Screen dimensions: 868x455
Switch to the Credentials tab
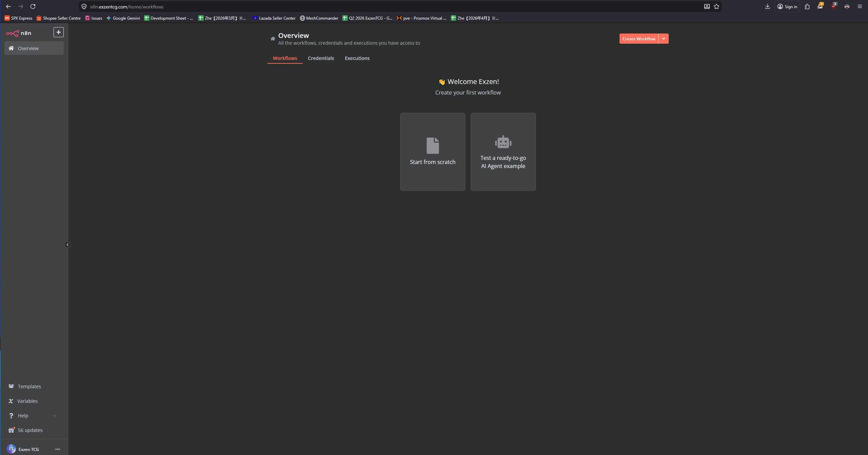[x=321, y=58]
